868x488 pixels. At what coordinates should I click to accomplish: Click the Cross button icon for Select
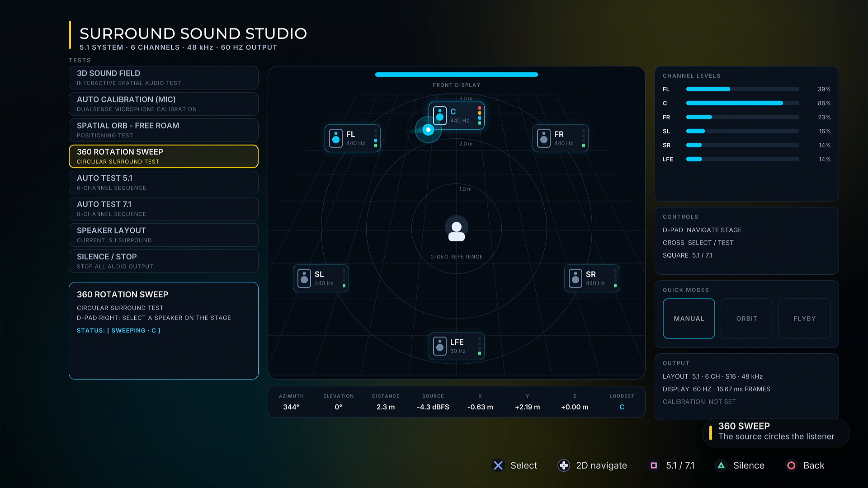[498, 465]
